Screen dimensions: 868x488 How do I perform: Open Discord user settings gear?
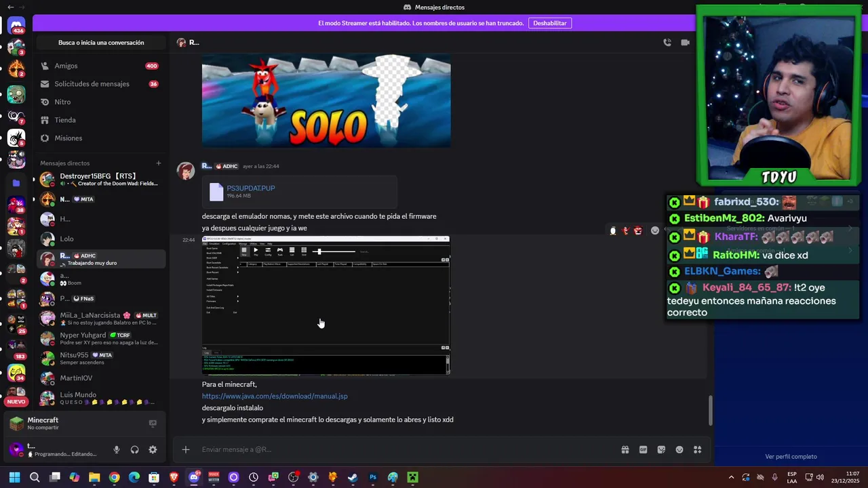pyautogui.click(x=153, y=449)
